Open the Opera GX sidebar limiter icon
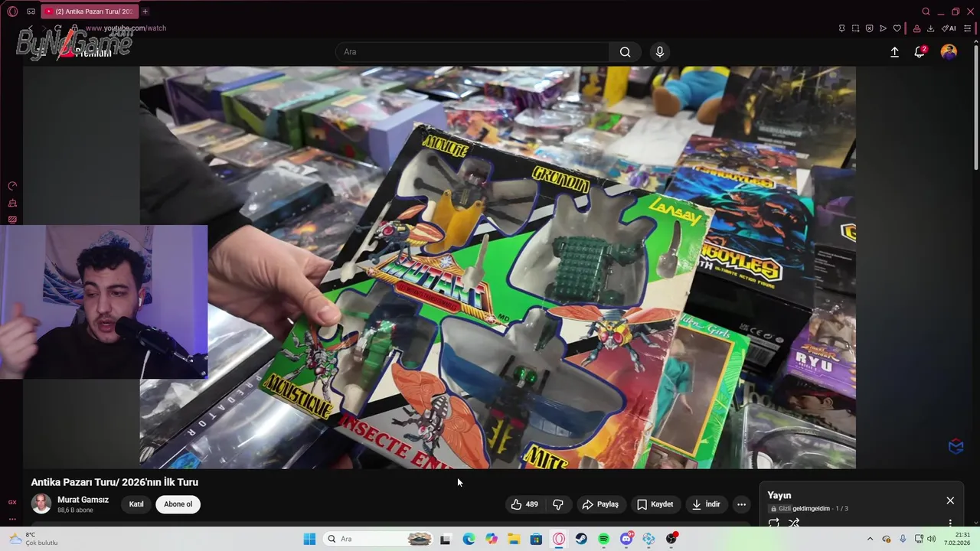Screen dimensions: 980x551 click(x=12, y=186)
